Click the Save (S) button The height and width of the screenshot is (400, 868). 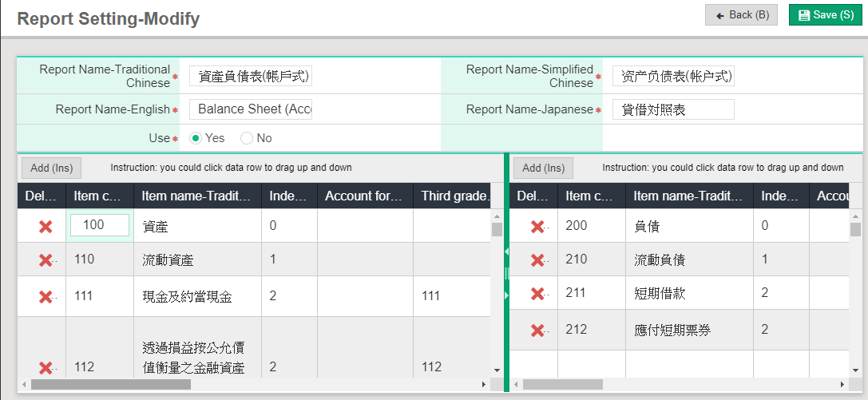[x=825, y=15]
